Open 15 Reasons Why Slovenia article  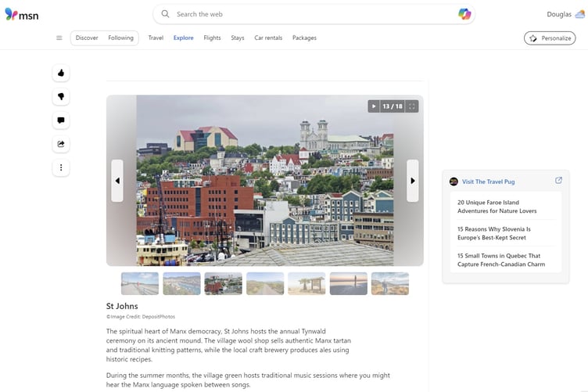click(x=494, y=233)
